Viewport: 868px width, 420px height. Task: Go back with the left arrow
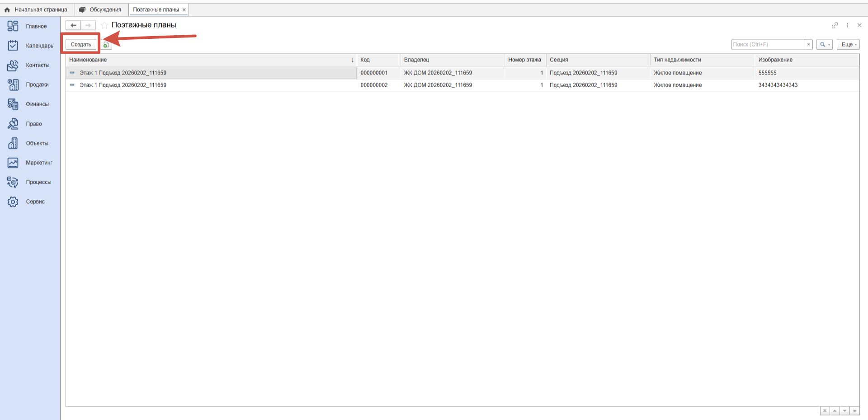coord(73,25)
